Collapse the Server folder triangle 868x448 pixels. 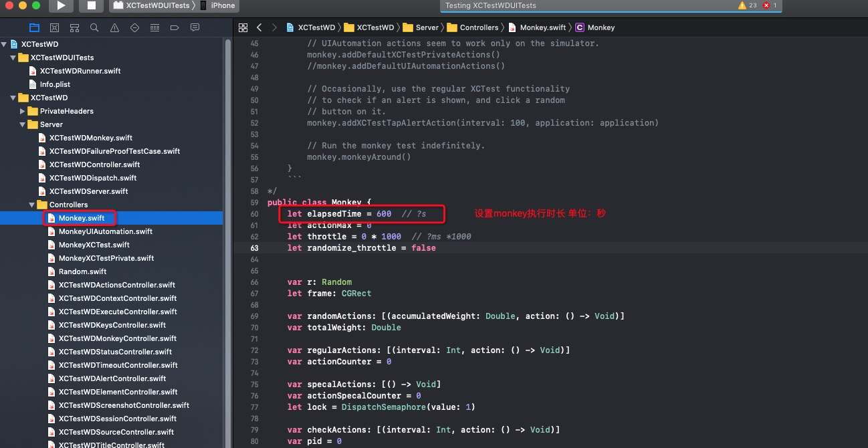point(23,124)
